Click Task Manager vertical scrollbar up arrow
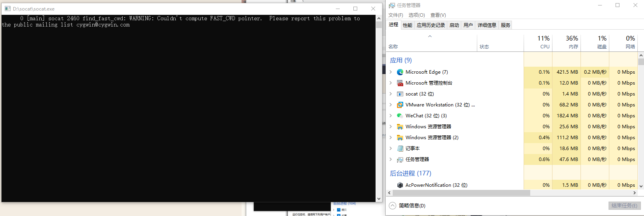The height and width of the screenshot is (216, 644). [x=641, y=55]
